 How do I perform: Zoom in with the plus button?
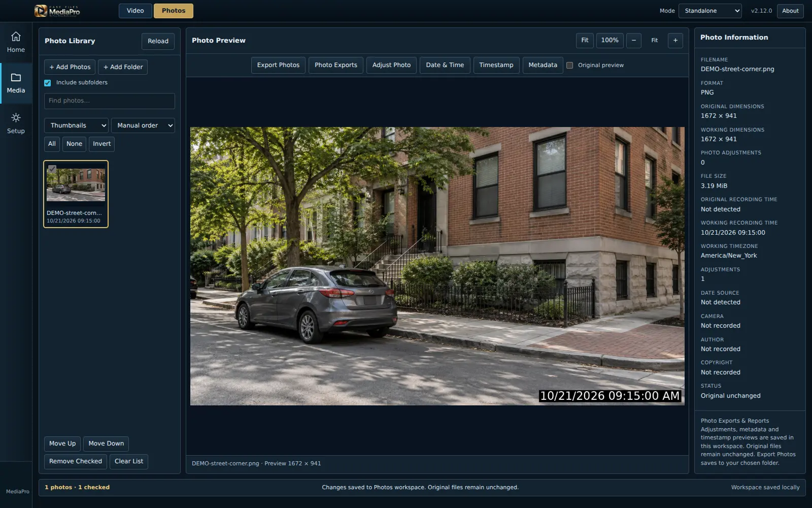pyautogui.click(x=675, y=41)
